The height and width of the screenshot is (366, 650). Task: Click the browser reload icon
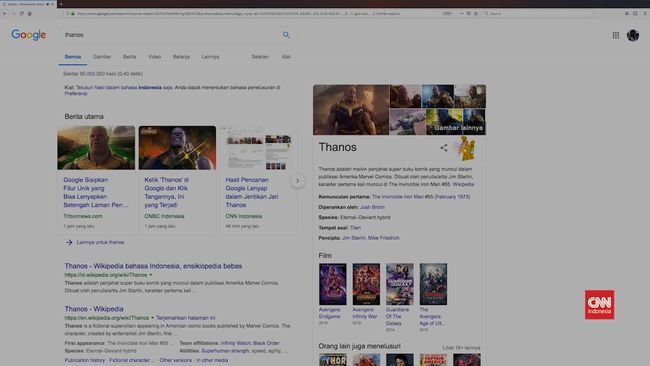tap(22, 13)
